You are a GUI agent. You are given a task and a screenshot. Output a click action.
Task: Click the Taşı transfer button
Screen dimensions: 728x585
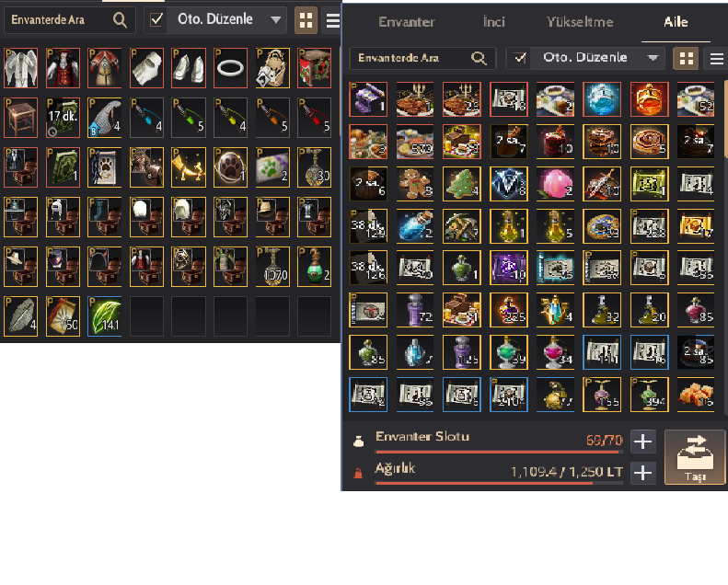pyautogui.click(x=695, y=457)
